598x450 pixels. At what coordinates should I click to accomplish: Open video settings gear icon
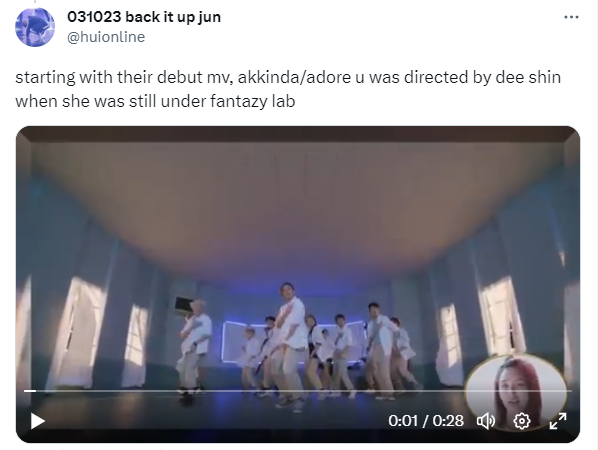pos(522,421)
